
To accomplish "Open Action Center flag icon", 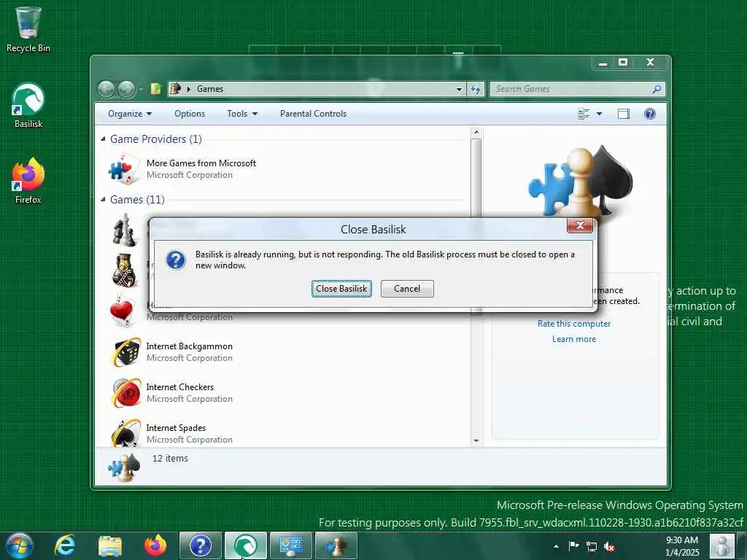I will click(573, 546).
